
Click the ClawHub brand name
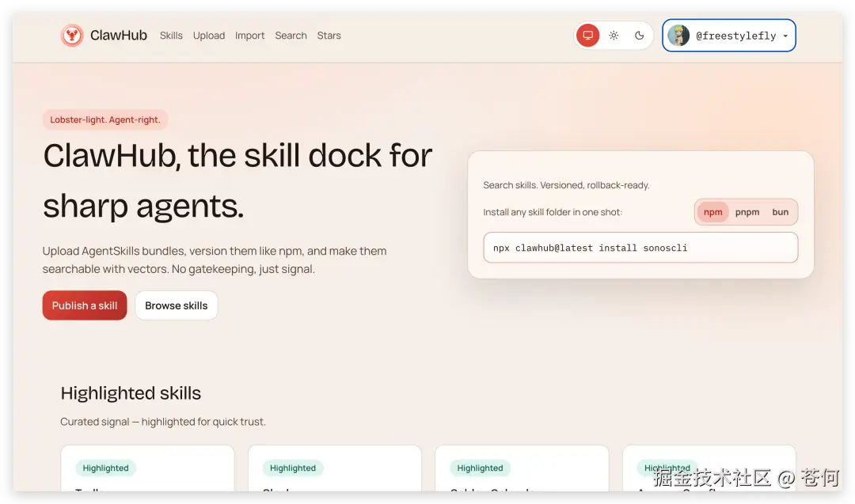point(118,36)
